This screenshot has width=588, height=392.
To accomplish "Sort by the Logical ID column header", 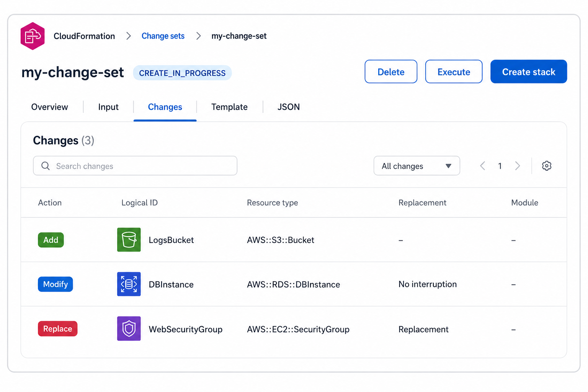I will coord(139,203).
